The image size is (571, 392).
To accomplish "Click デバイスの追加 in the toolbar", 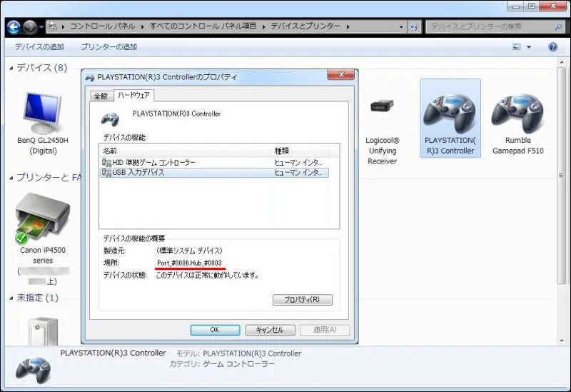I will (39, 47).
